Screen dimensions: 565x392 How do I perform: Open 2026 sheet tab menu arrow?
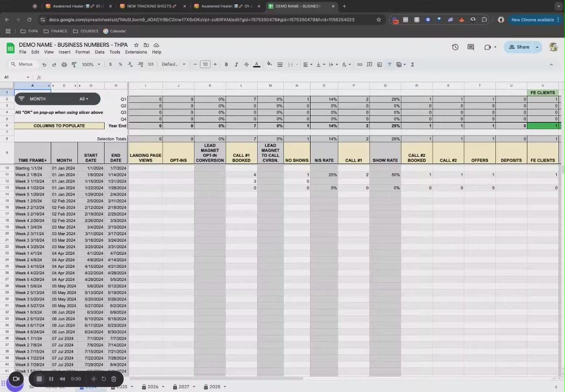pos(163,387)
